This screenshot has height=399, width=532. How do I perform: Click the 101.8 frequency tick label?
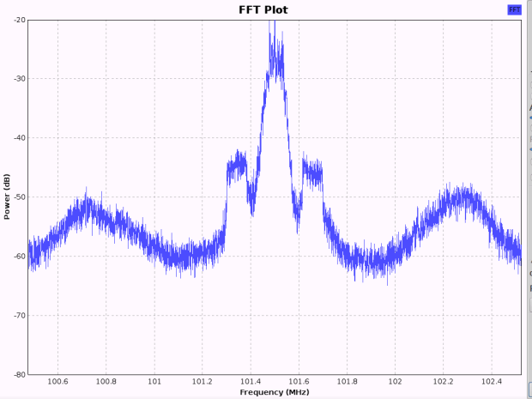coord(348,381)
